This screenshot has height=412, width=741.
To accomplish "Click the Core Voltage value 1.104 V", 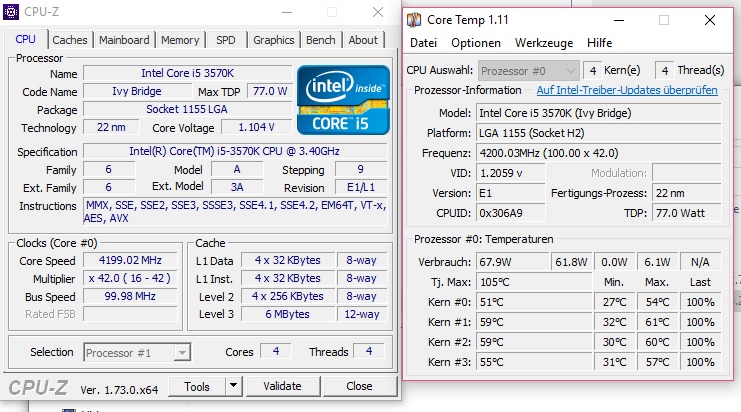I will click(x=257, y=127).
